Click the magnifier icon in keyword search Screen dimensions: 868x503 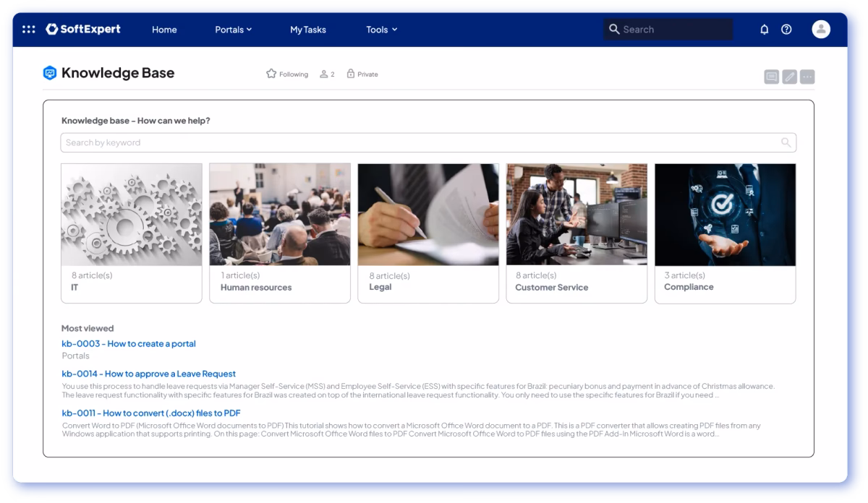(786, 142)
